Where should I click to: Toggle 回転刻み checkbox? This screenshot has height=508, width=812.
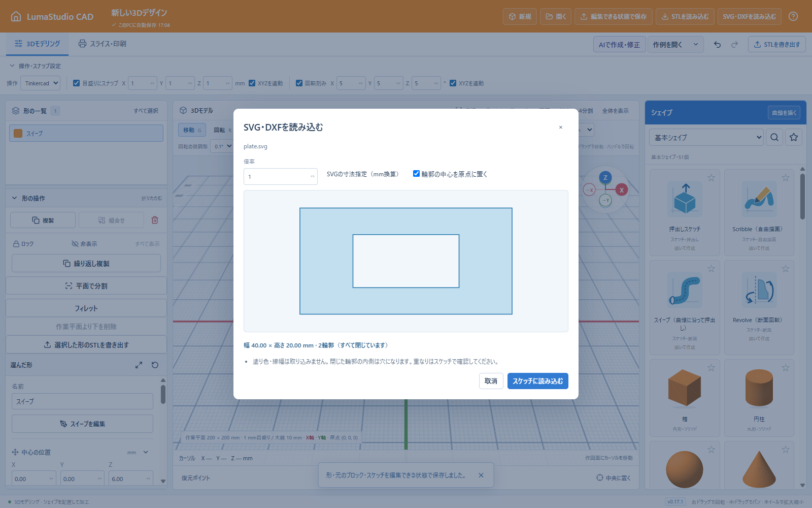click(x=299, y=83)
